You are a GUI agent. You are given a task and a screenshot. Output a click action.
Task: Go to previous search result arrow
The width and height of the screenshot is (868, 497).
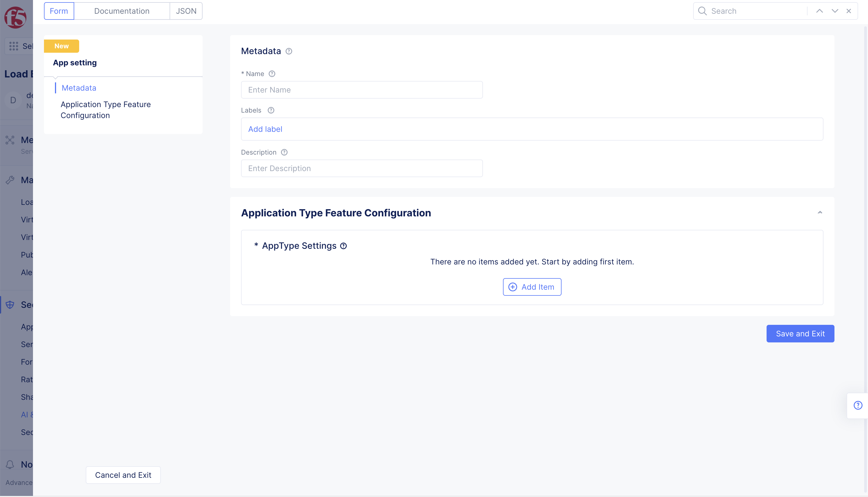pos(820,11)
